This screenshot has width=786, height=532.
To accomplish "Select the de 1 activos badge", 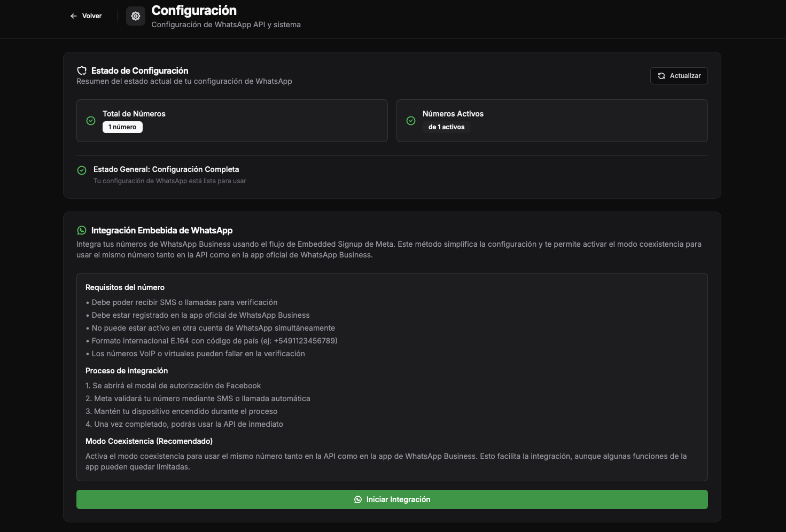I will point(447,127).
